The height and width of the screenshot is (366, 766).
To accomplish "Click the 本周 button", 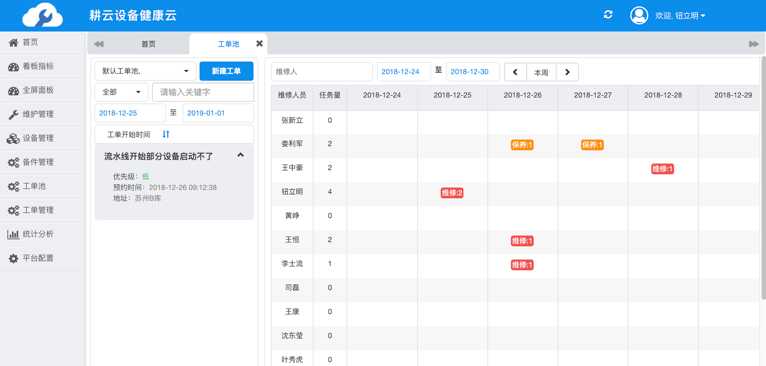I will click(541, 72).
